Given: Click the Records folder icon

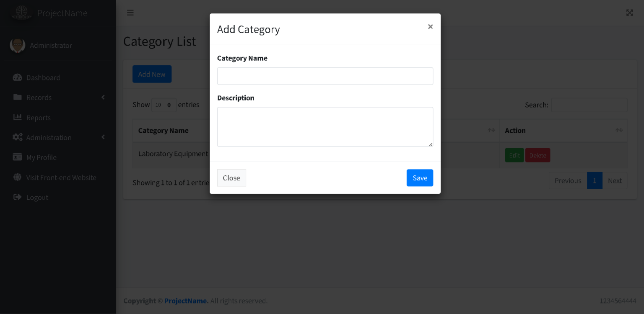Looking at the screenshot, I should point(17,97).
